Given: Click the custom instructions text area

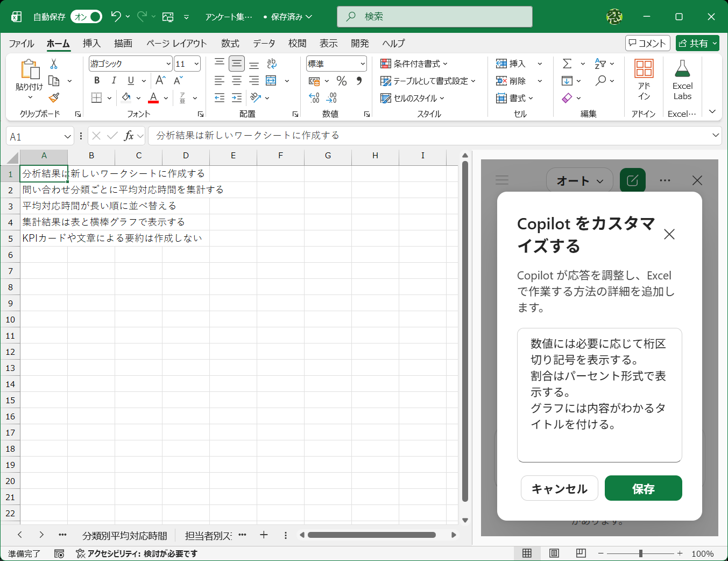Looking at the screenshot, I should (x=599, y=395).
